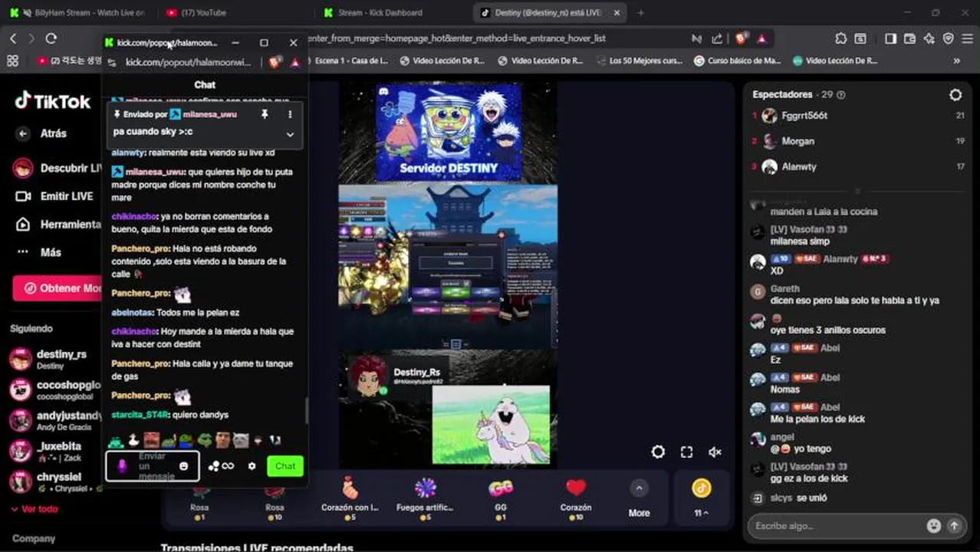Unpin the pinned message in Kick chat
Viewport: 980px width, 552px height.
(265, 114)
